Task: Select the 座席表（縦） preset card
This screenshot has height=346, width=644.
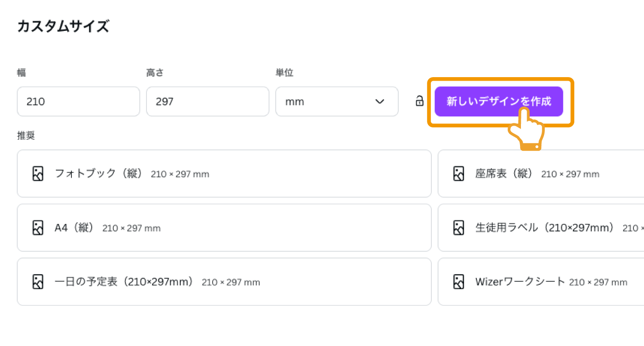Action: click(529, 173)
